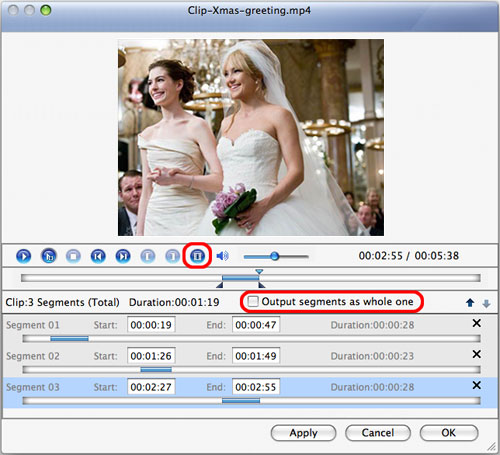Click the frame-by-frame playback button

[49, 256]
